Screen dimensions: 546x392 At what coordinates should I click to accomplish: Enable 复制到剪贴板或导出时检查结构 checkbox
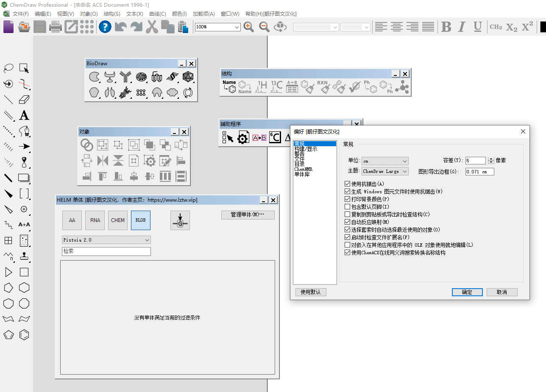coord(348,214)
